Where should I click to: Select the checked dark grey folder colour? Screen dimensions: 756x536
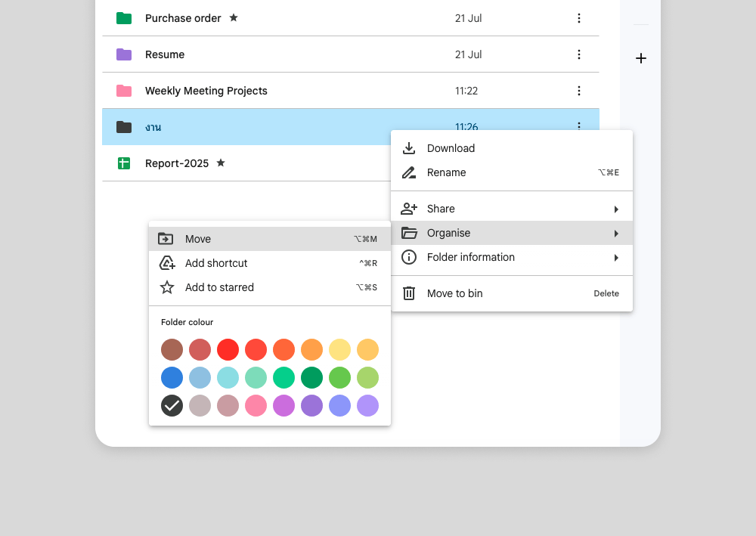172,406
